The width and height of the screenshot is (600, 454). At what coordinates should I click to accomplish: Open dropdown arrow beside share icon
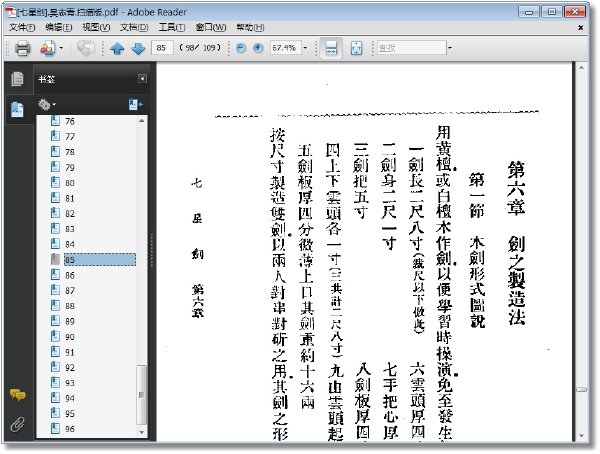[x=61, y=48]
